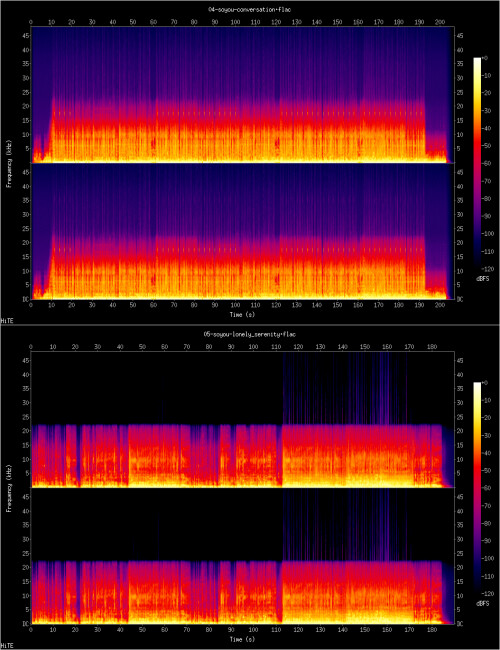The height and width of the screenshot is (650, 500).
Task: Click the HiTE text below the lonely_serenity spectrogram
Action: coord(6,646)
